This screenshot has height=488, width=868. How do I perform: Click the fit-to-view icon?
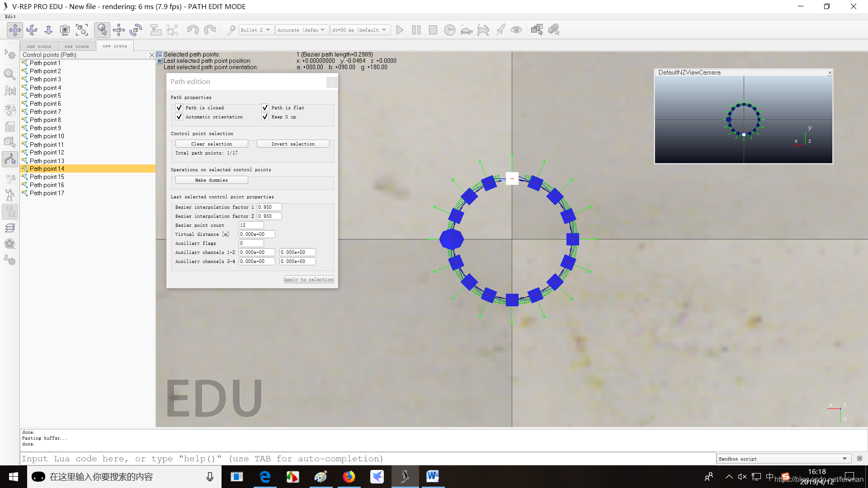point(82,30)
